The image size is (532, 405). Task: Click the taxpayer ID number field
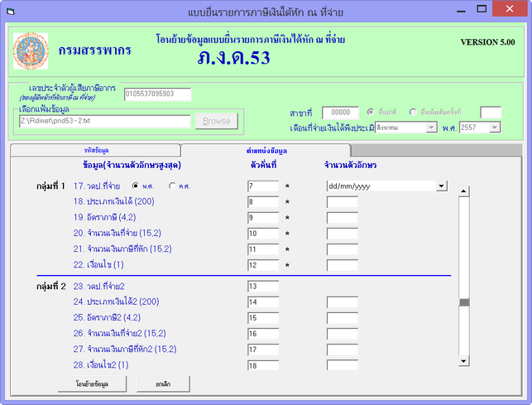(x=158, y=94)
